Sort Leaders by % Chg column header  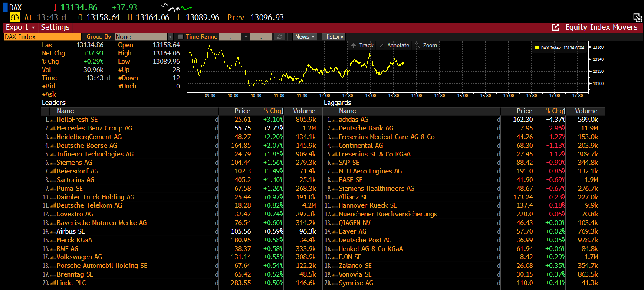[273, 111]
